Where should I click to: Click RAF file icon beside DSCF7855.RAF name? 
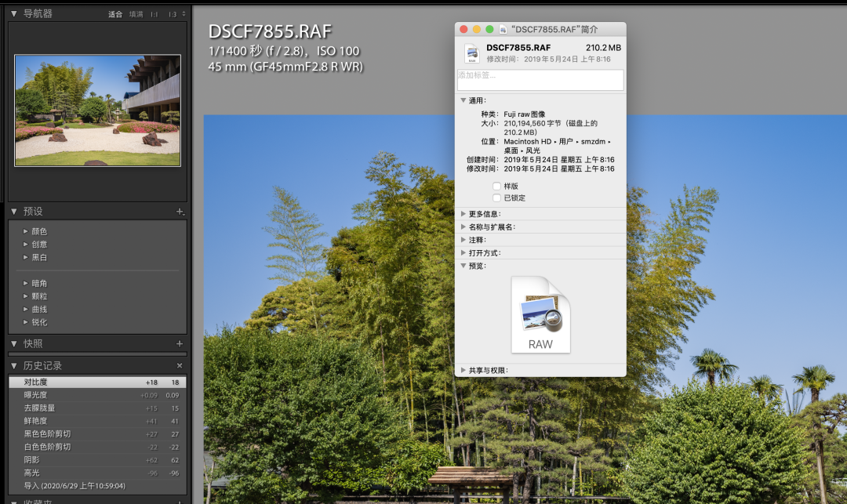[471, 53]
